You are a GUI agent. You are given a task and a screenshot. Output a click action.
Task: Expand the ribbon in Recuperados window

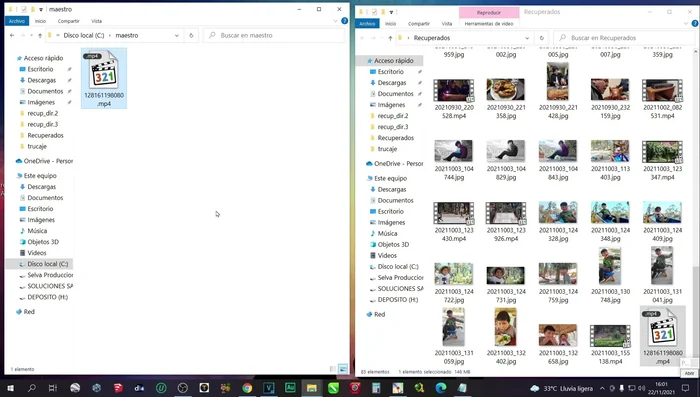tap(686, 23)
